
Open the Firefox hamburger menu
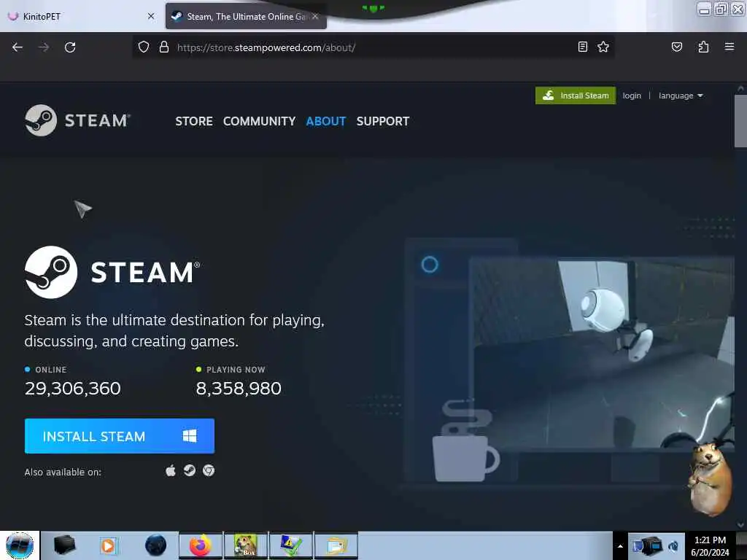[729, 47]
